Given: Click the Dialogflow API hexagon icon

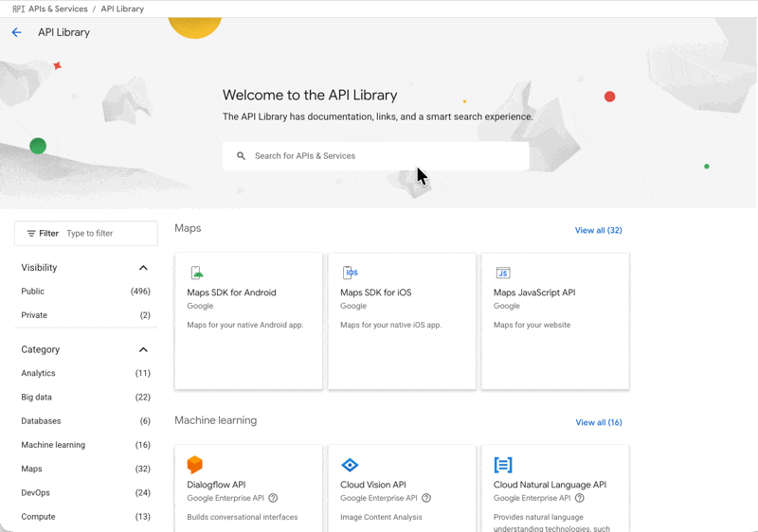Looking at the screenshot, I should tap(195, 465).
